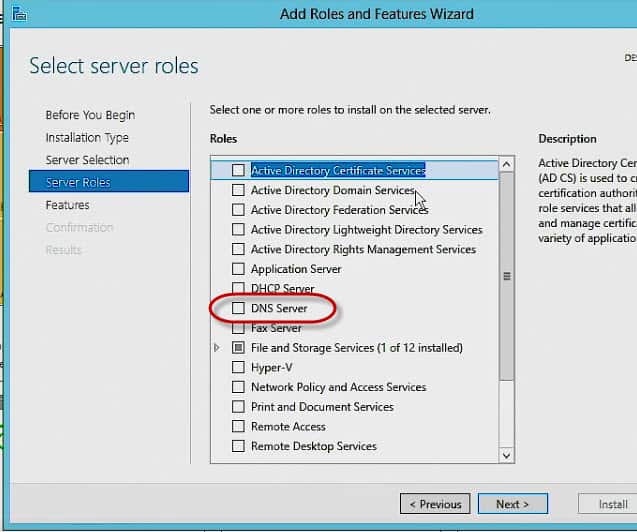Select 'Active Directory Lightweight Directory Services' label
The height and width of the screenshot is (532, 637).
tap(366, 229)
